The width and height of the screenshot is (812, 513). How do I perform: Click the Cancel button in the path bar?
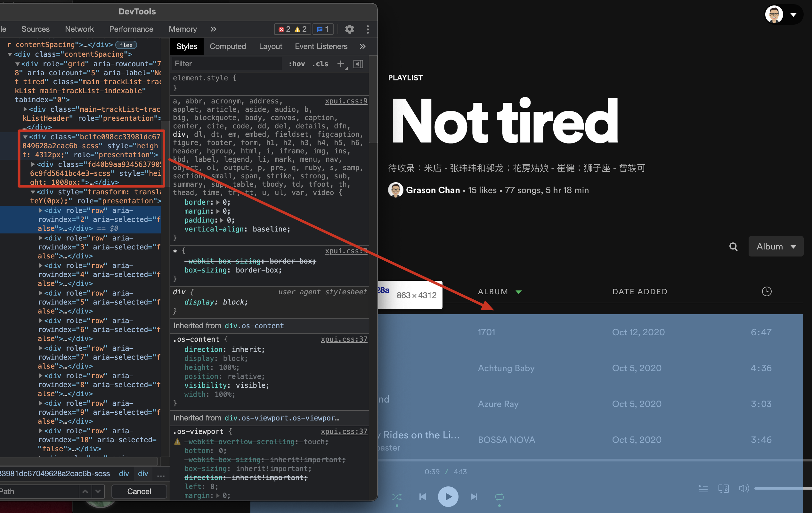139,491
